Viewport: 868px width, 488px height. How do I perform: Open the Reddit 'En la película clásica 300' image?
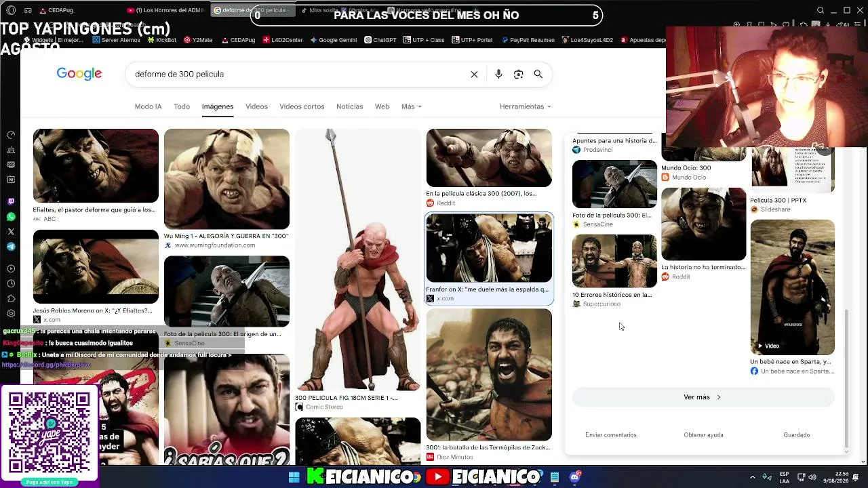(489, 158)
